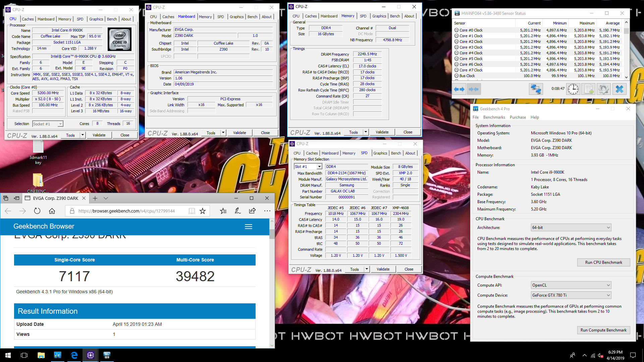Click Run Compute Benchmark button
The image size is (644, 362).
pyautogui.click(x=603, y=330)
